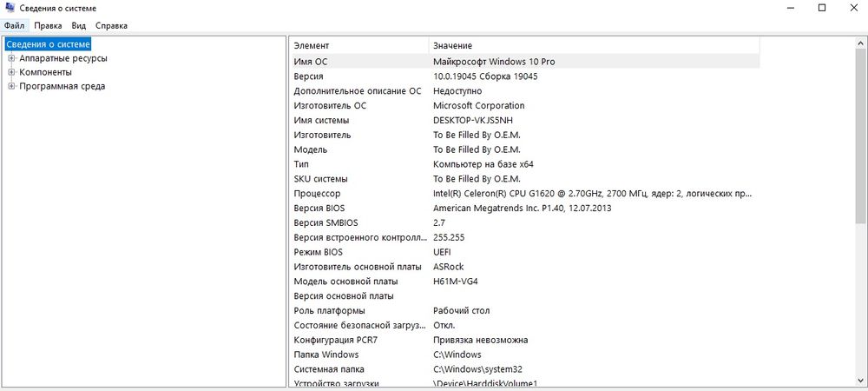Open the Вид menu
This screenshot has height=391, width=868.
[79, 25]
